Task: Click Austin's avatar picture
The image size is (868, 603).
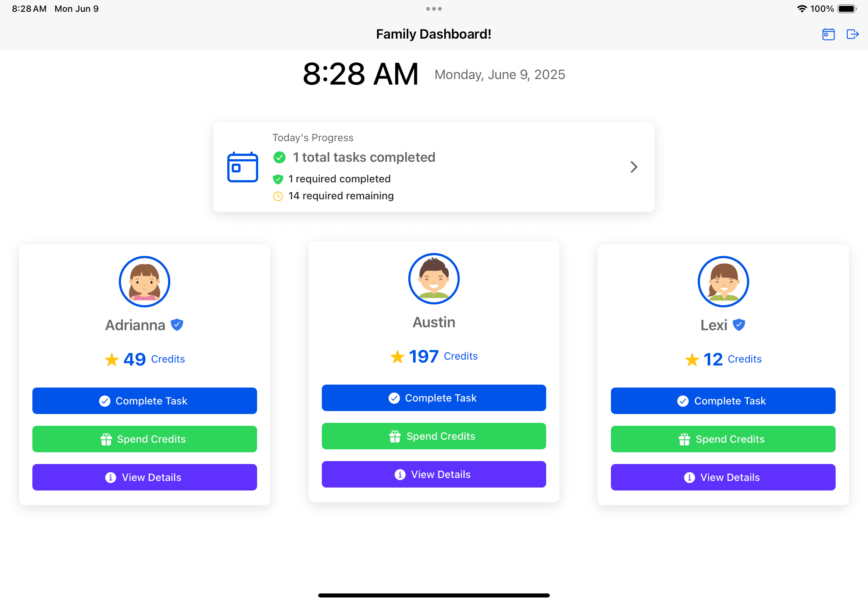Action: (x=433, y=278)
